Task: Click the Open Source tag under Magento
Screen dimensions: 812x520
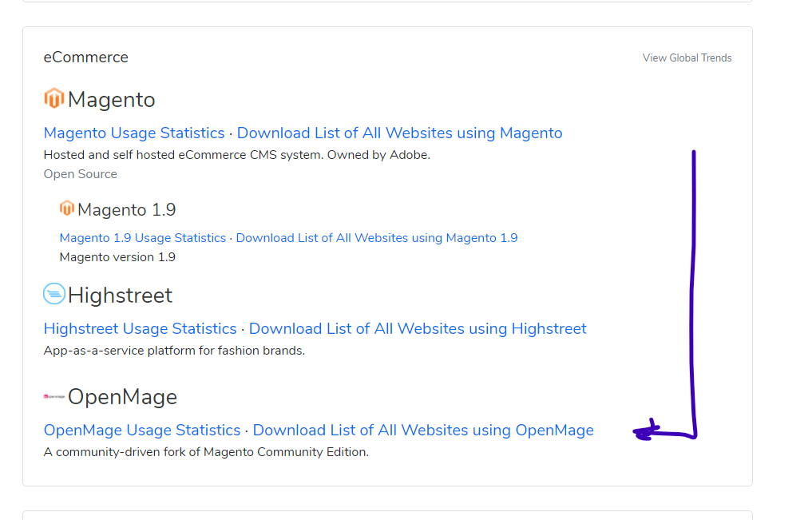Action: click(x=81, y=175)
